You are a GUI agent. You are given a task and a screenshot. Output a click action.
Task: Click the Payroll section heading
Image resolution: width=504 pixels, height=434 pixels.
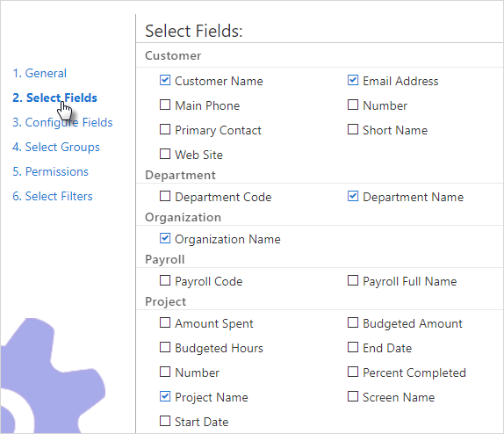pyautogui.click(x=165, y=260)
